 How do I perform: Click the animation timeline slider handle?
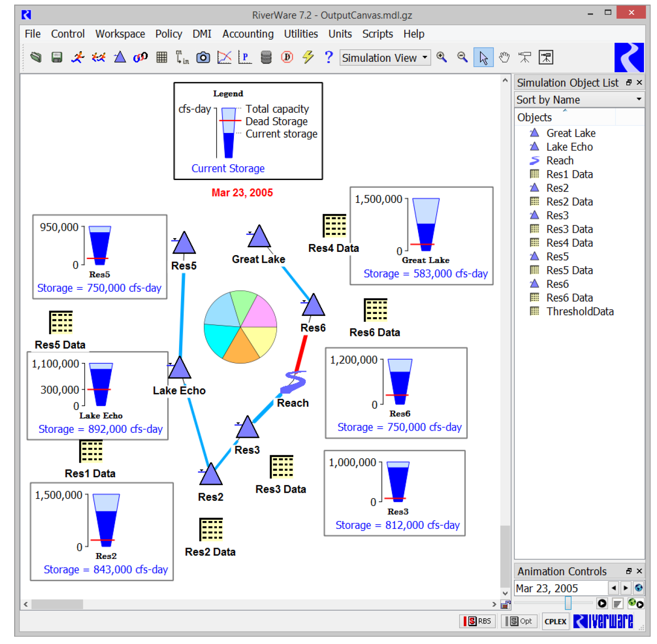(568, 603)
